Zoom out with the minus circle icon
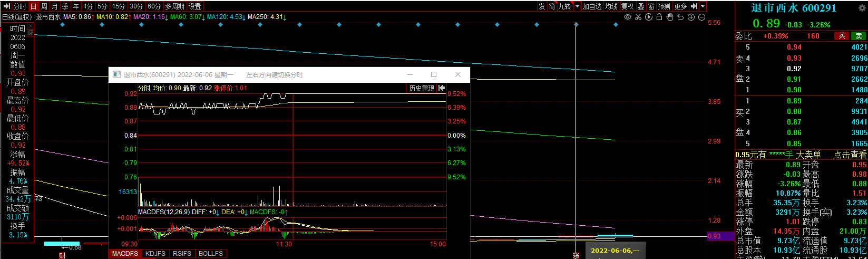Image resolution: width=868 pixels, height=259 pixels. click(701, 17)
